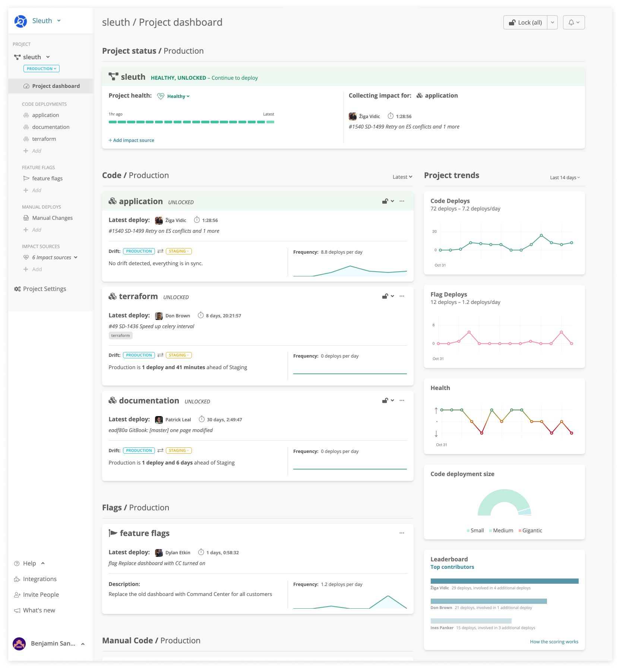Click the feature flags flag icon
This screenshot has height=672, width=623.
point(113,533)
